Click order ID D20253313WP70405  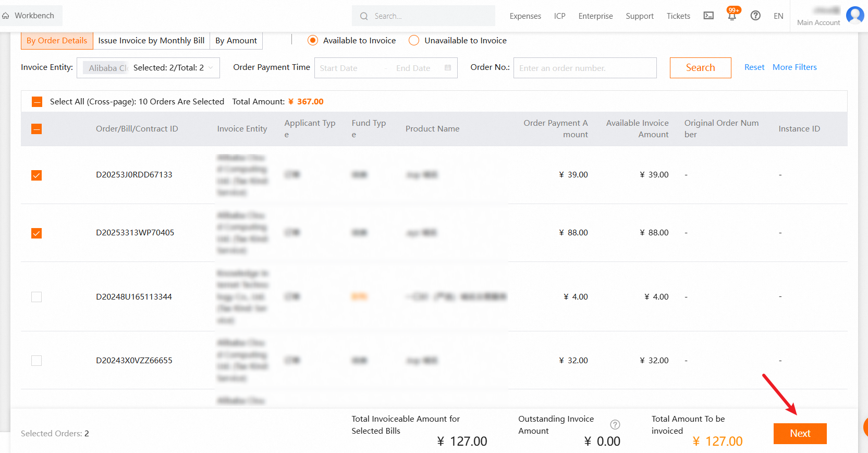pyautogui.click(x=135, y=233)
